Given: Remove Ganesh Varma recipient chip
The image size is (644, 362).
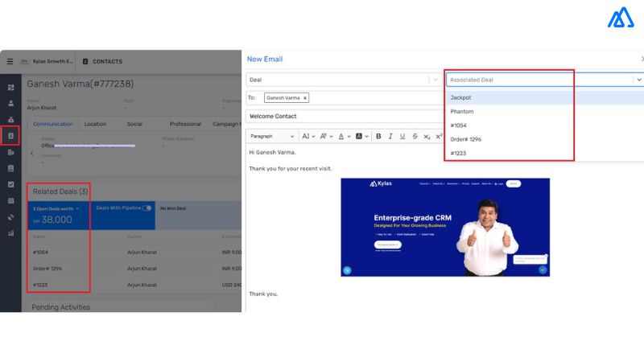Looking at the screenshot, I should 305,98.
